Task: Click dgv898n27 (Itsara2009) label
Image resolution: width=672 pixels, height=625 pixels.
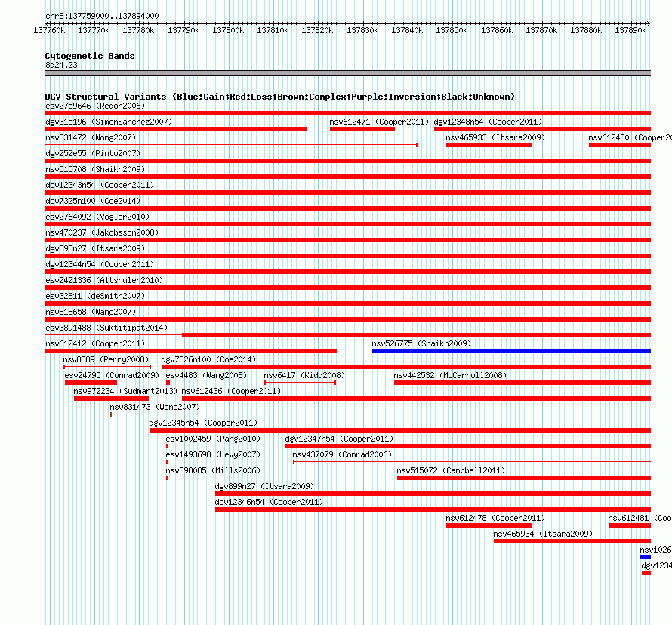Action: coord(95,248)
